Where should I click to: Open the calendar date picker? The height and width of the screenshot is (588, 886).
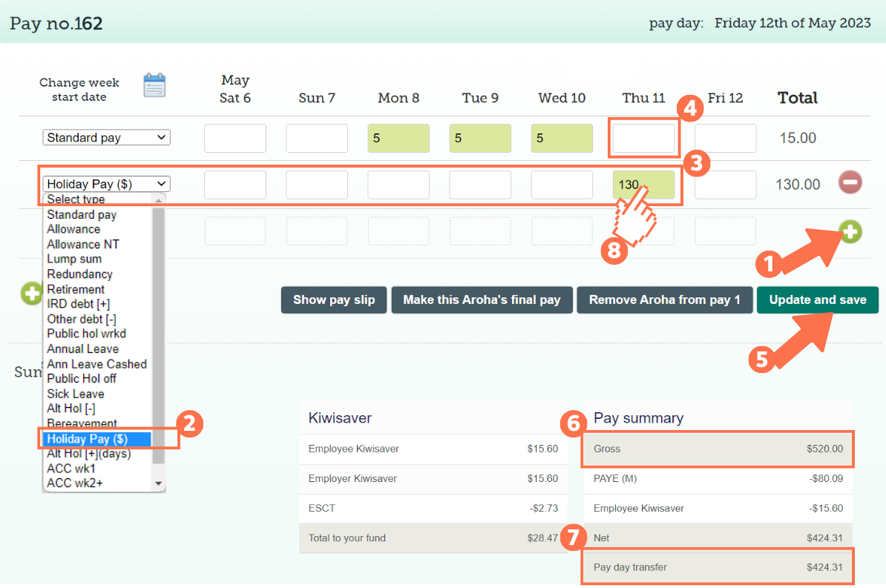(x=154, y=85)
